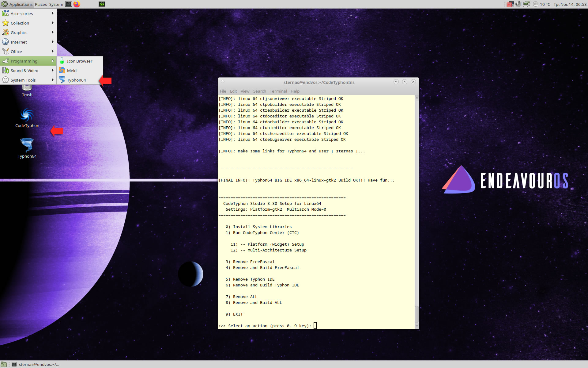Click the Meld icon in submenu
588x368 pixels.
pyautogui.click(x=62, y=71)
